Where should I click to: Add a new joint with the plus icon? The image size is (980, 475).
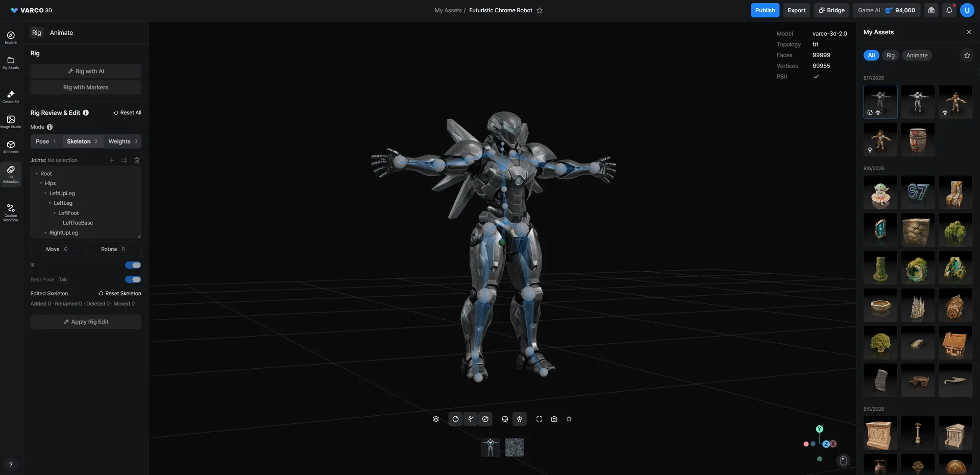click(x=112, y=160)
